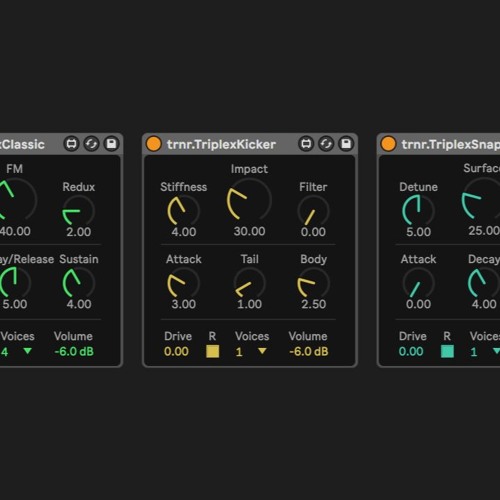
Task: Toggle the teal R switch on TriplexSnap
Action: pyautogui.click(x=447, y=351)
